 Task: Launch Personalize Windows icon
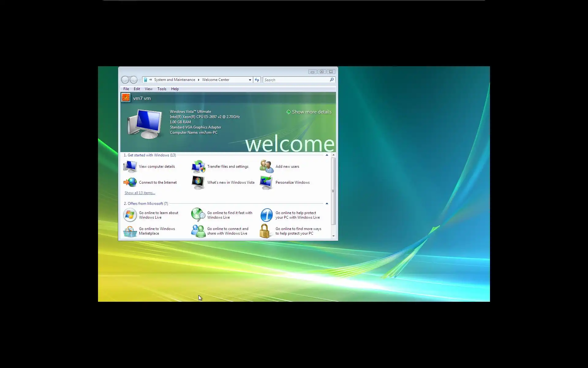click(x=266, y=182)
